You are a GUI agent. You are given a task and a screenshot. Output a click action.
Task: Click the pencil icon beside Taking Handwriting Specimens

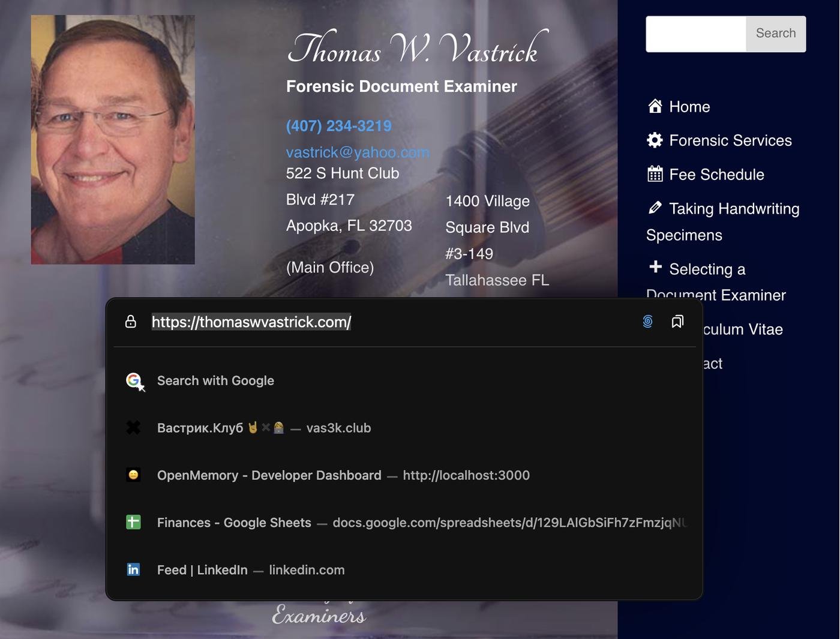coord(655,208)
